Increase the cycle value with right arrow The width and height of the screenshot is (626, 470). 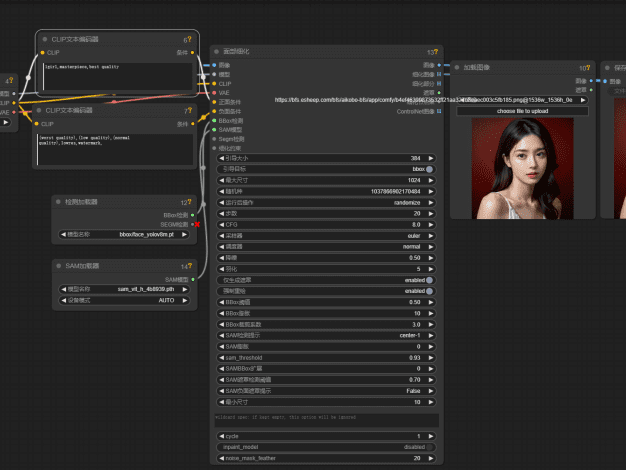[x=431, y=436]
